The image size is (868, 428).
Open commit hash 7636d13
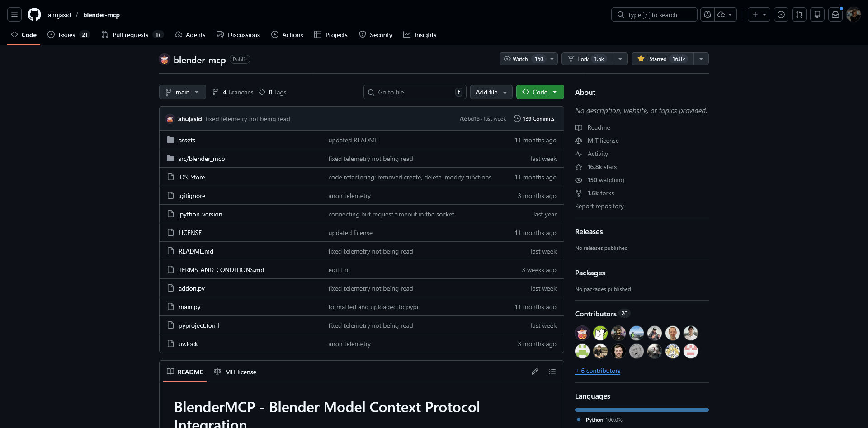coord(469,119)
